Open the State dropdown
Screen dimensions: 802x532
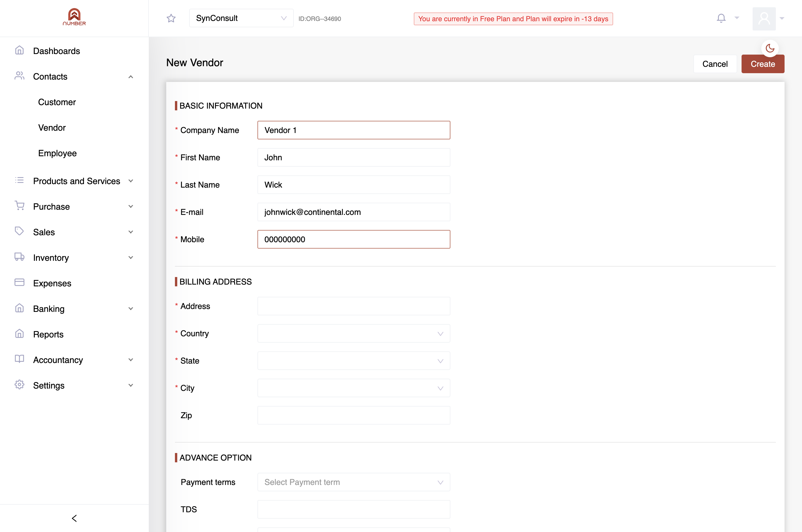point(354,361)
